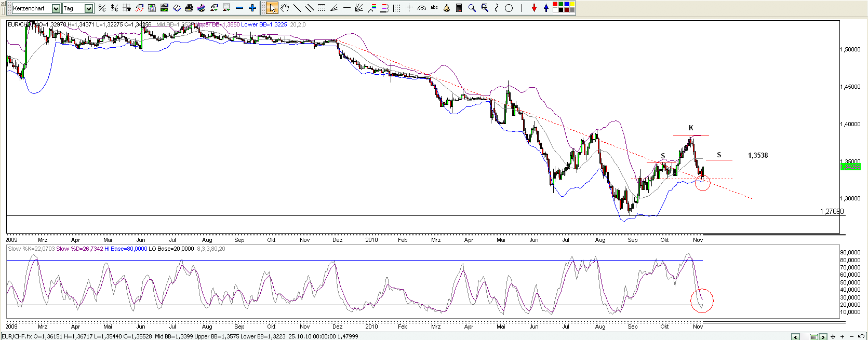Click the 1,27690 support level label
The height and width of the screenshot is (340, 868).
(832, 211)
